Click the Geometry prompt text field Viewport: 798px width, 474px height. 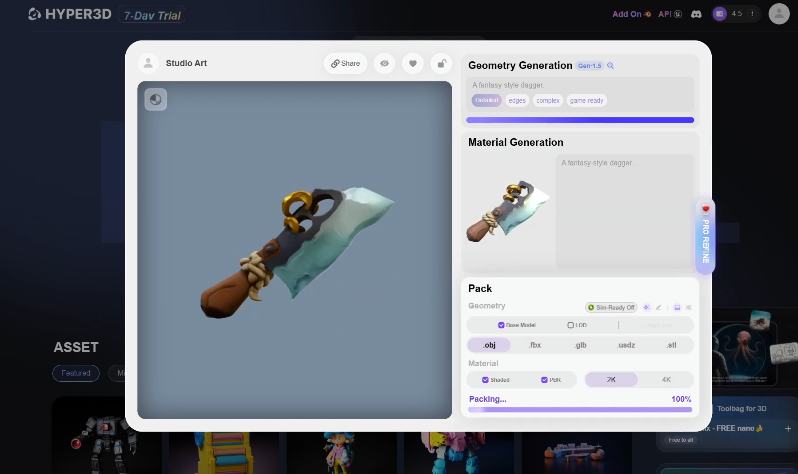(x=580, y=95)
